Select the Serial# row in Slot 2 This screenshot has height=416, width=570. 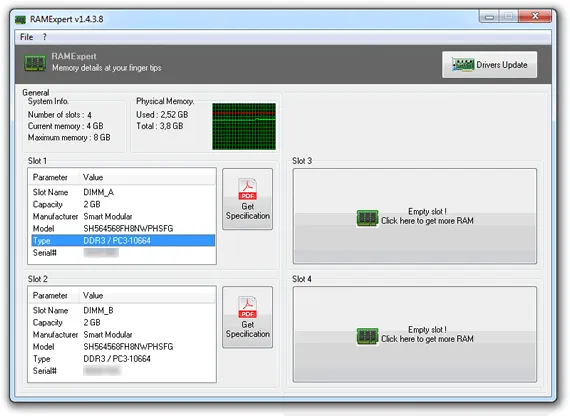click(x=123, y=371)
